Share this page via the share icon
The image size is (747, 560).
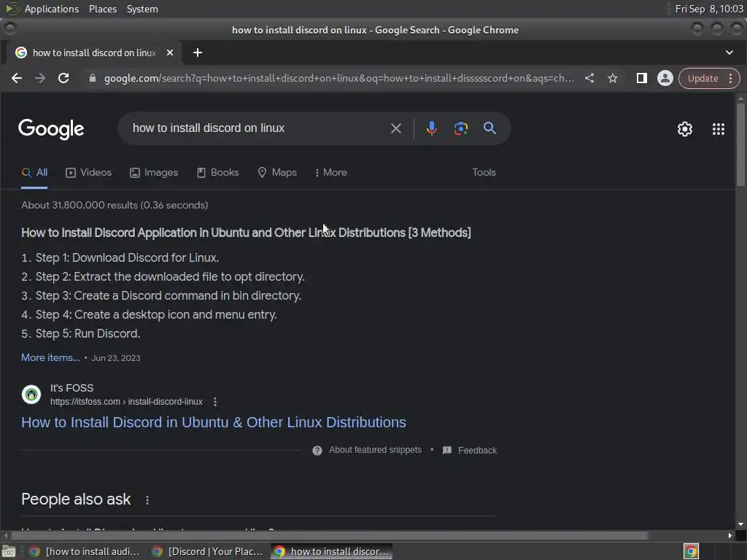coord(589,78)
